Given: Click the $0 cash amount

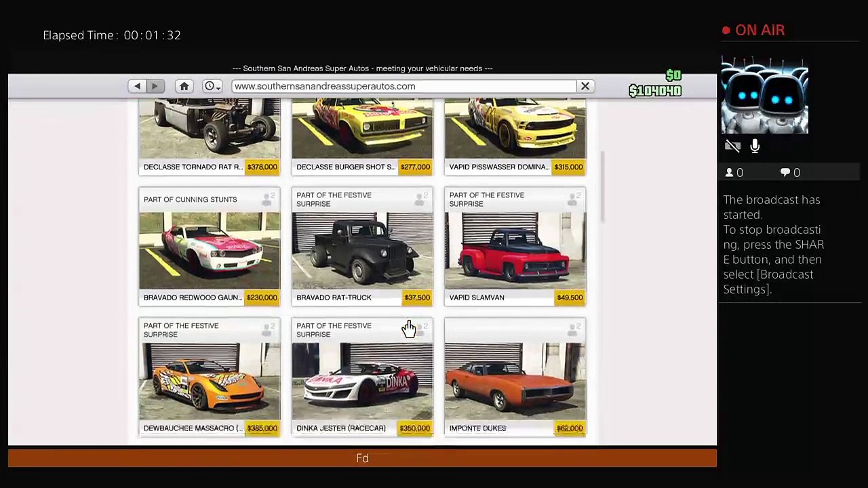Looking at the screenshot, I should [x=673, y=75].
